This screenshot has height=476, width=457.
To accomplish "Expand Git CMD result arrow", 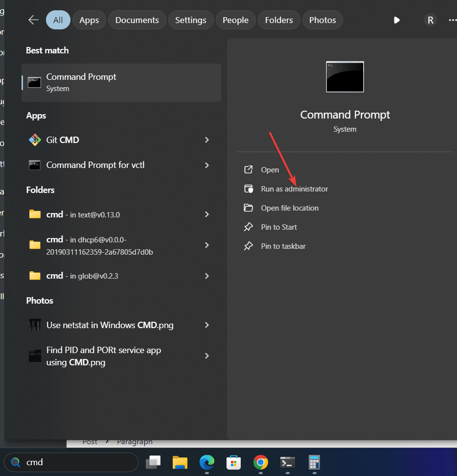I will click(x=207, y=140).
